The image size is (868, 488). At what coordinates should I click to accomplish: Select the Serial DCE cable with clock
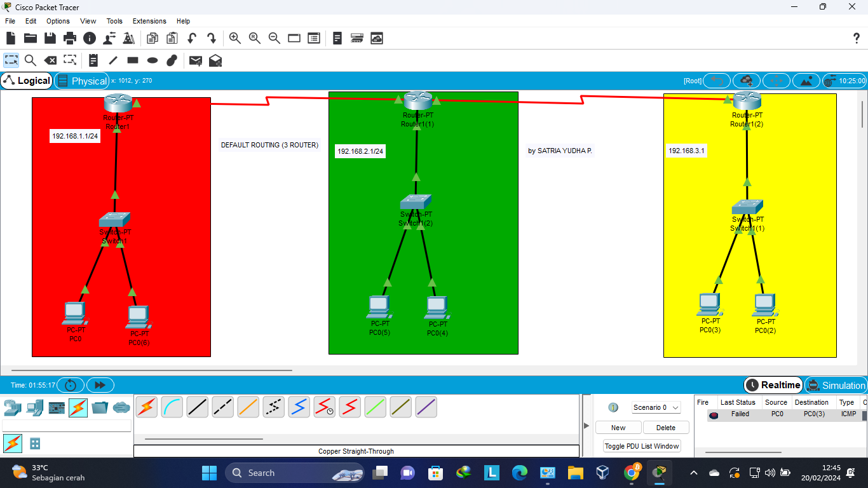coord(325,407)
